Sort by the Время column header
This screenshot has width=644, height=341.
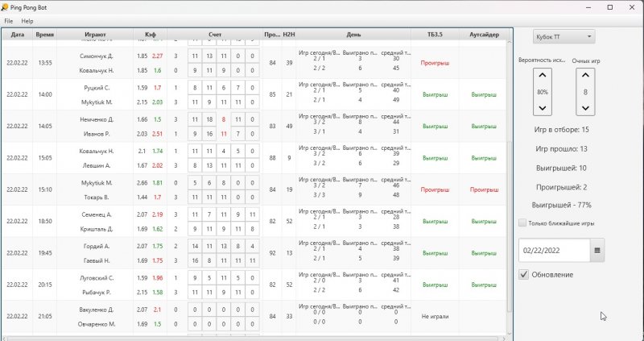pyautogui.click(x=46, y=35)
